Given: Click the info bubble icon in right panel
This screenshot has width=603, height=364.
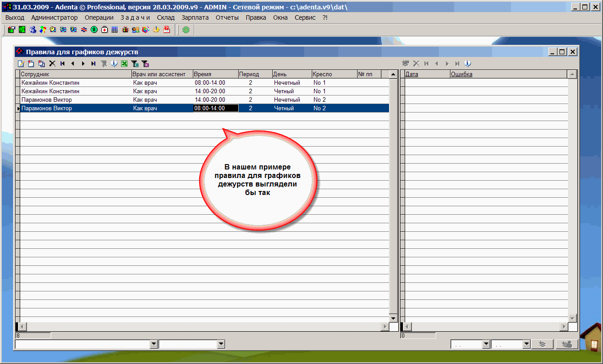Looking at the screenshot, I should point(468,64).
